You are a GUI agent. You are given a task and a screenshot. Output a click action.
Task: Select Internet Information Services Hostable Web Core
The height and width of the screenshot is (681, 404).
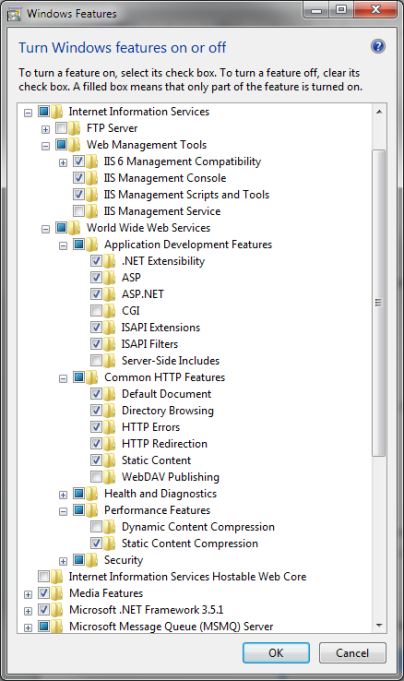coord(187,577)
